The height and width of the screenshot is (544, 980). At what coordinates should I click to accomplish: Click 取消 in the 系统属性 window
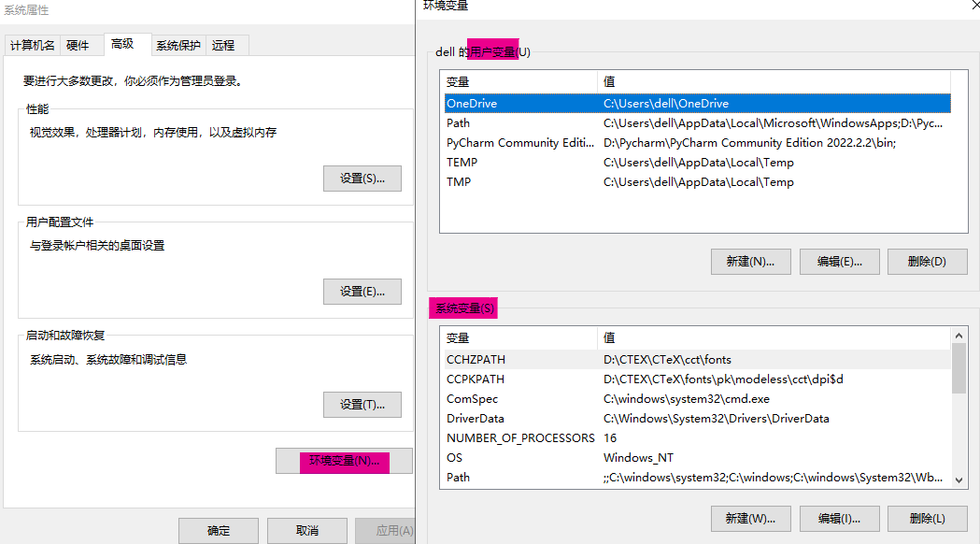point(307,531)
